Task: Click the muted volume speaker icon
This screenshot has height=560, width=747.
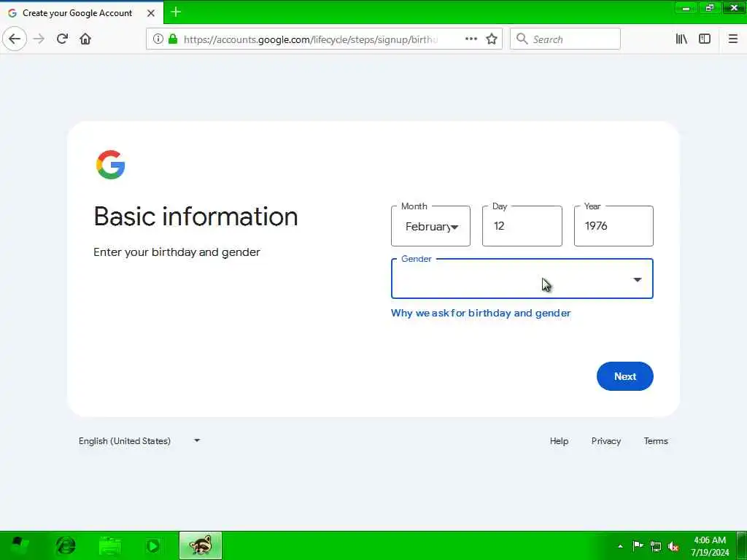Action: pos(673,546)
